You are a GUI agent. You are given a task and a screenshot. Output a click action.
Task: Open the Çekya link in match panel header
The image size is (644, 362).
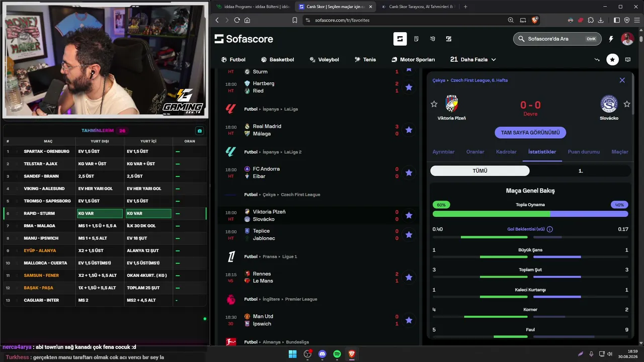439,80
